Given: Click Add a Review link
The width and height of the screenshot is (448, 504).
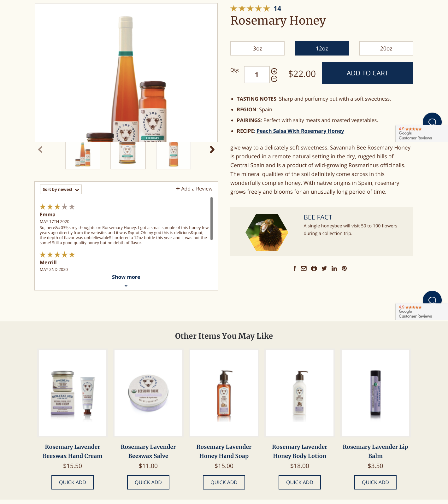Looking at the screenshot, I should pyautogui.click(x=194, y=189).
